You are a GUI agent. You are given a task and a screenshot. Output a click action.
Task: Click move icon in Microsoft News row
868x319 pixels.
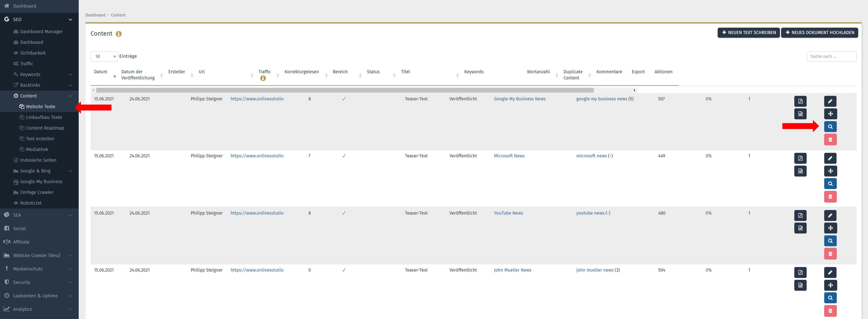coord(830,171)
